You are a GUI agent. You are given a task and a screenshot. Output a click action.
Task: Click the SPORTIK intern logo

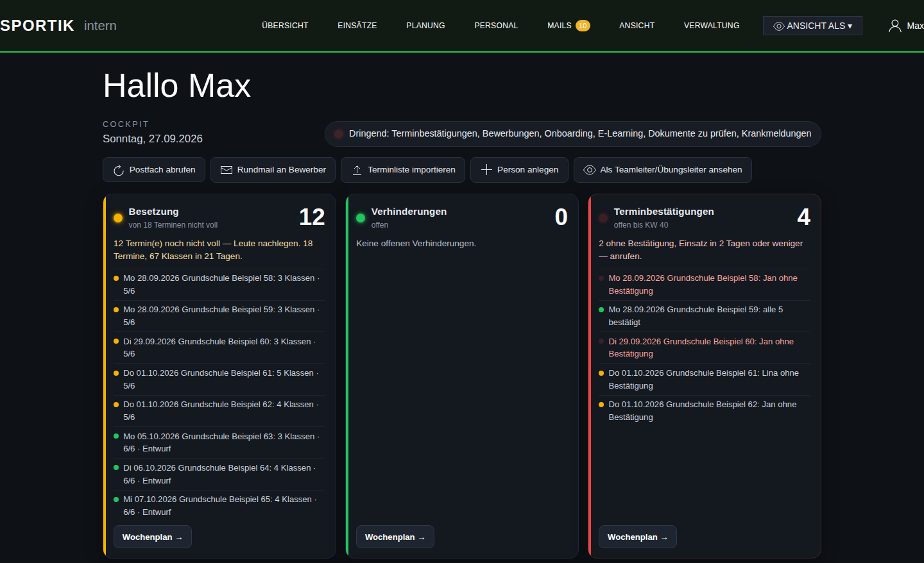coord(58,26)
